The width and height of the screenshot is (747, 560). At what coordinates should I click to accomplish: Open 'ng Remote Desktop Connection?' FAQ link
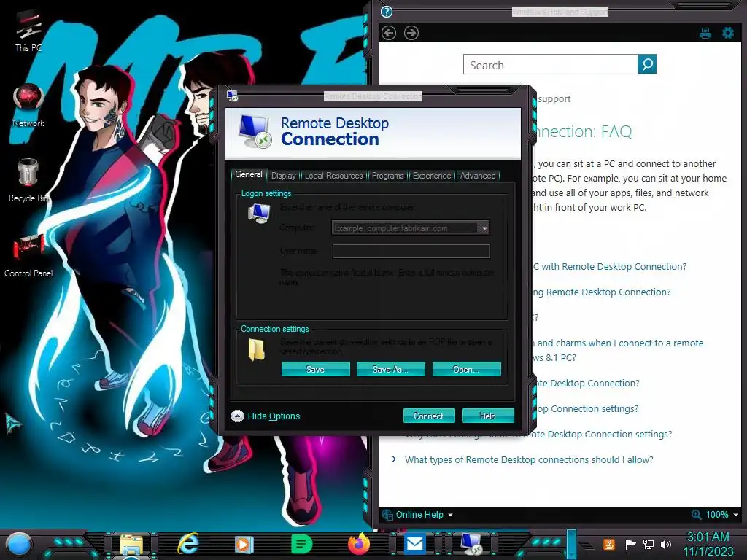602,292
